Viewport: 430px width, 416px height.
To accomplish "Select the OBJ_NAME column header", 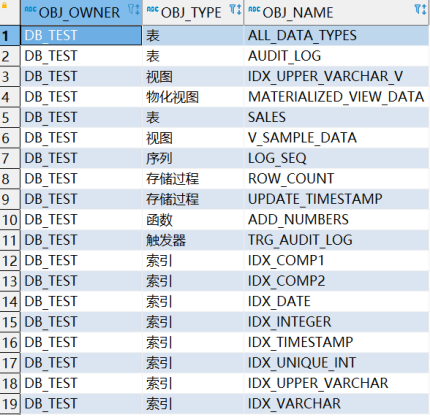I will coord(336,12).
